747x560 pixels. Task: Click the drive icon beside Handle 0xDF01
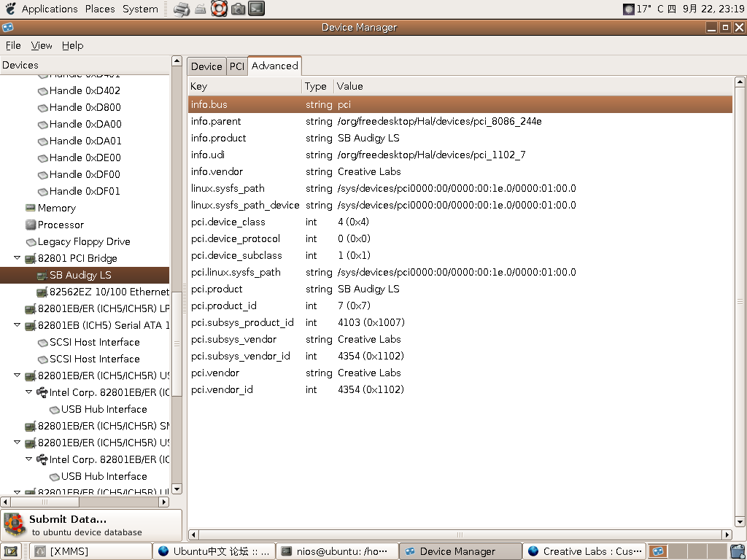[x=42, y=192]
